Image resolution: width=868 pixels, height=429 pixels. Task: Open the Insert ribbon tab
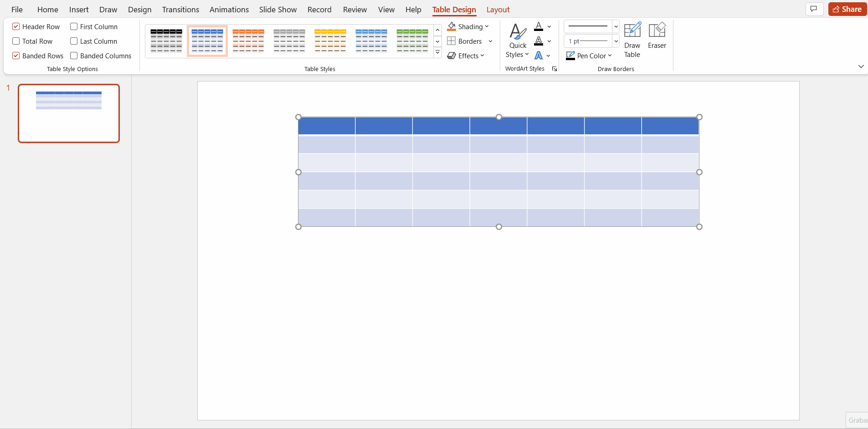79,10
